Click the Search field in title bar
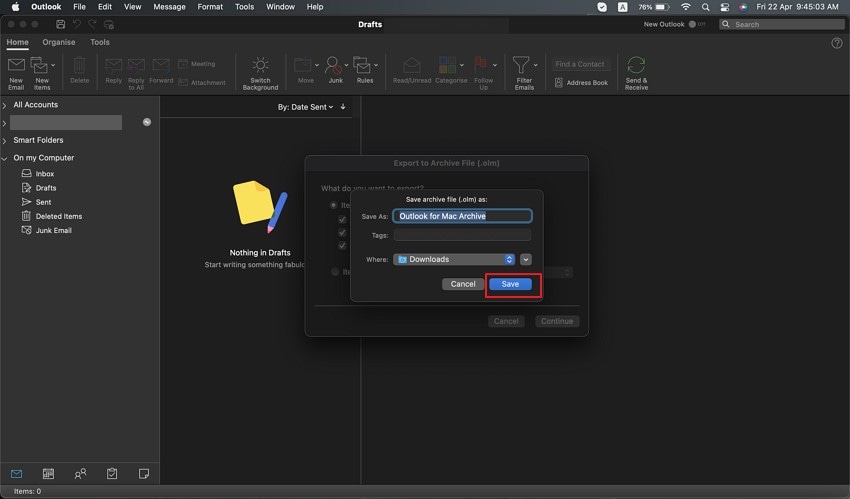The image size is (850, 499). tap(782, 24)
